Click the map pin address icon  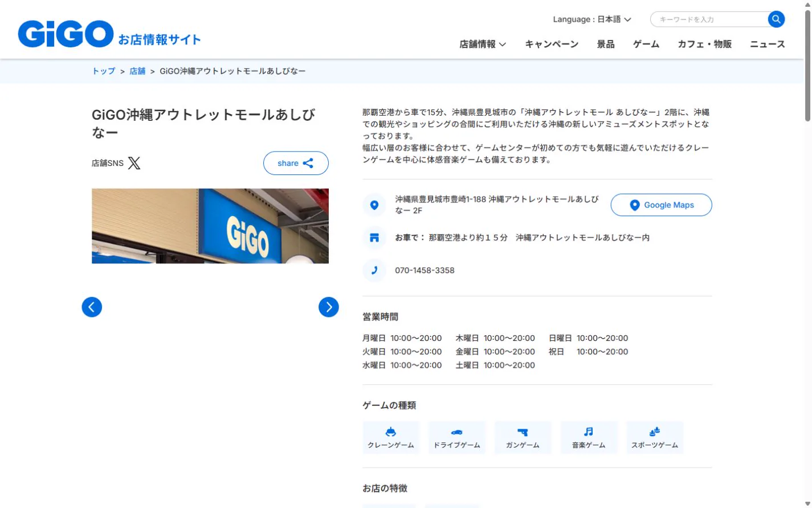pos(374,205)
